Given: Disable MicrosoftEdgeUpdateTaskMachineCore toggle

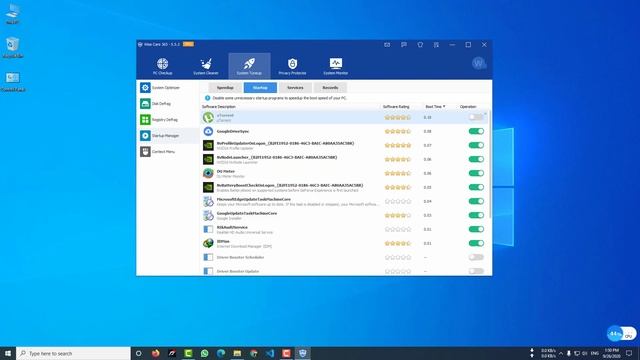Looking at the screenshot, I should coord(476,201).
